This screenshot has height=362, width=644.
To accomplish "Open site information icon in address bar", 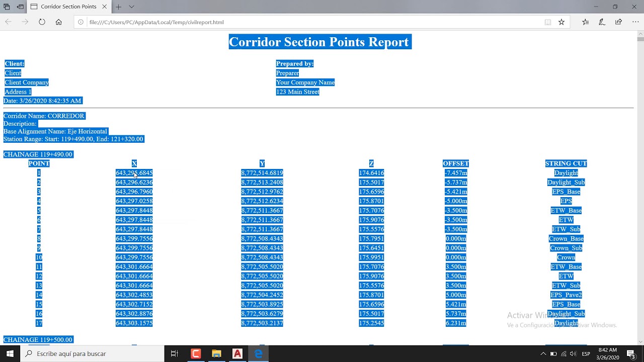I will click(x=80, y=22).
